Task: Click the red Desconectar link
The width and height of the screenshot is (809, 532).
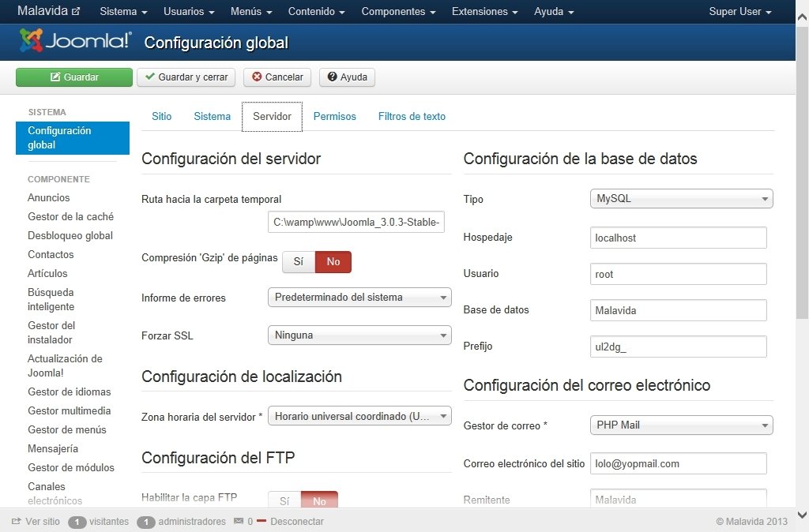Action: tap(290, 521)
